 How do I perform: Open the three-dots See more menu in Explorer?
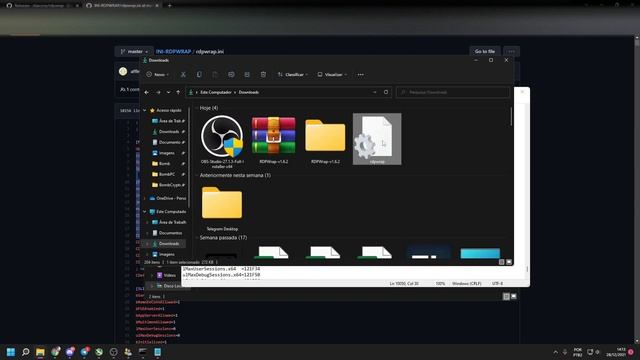[x=360, y=75]
